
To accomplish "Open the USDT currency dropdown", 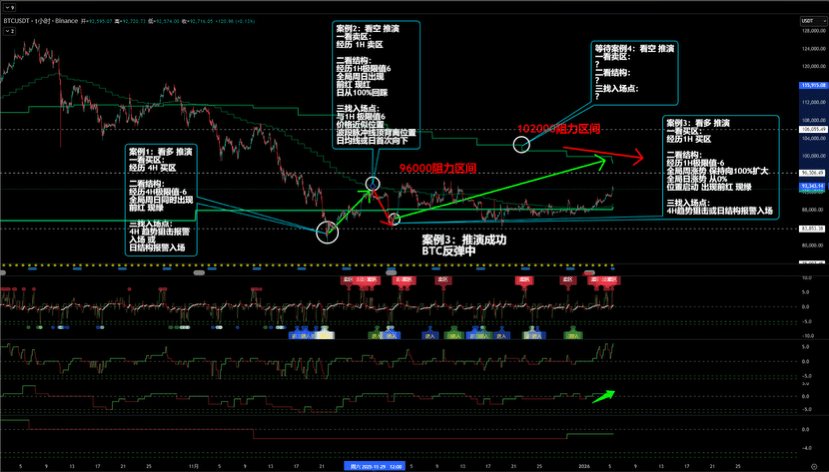I will 811,20.
